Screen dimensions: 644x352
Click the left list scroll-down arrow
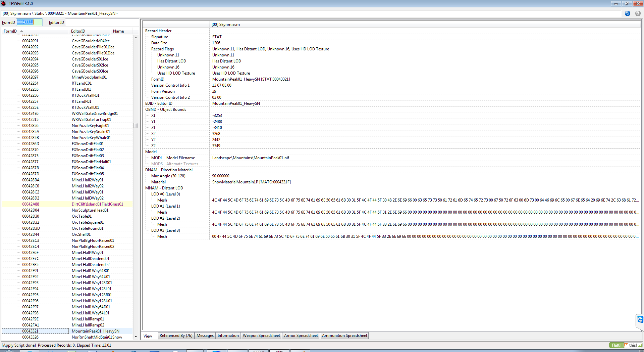tap(136, 337)
